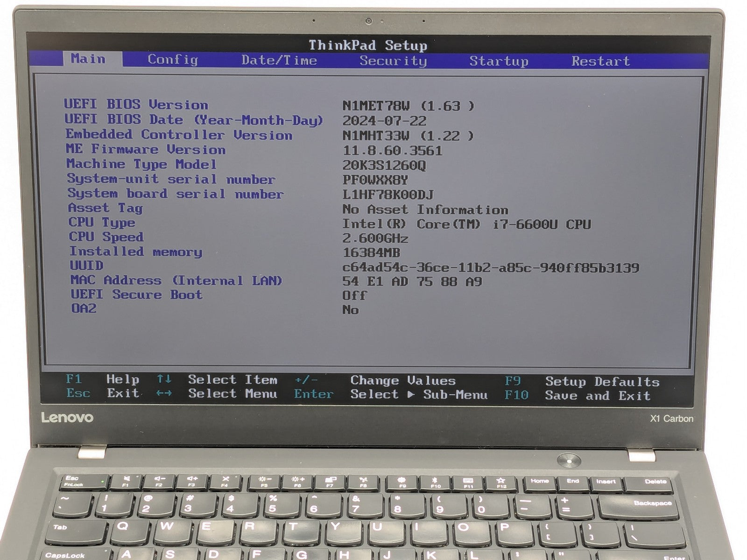Open the Date/Time tab
The image size is (747, 560).
(x=279, y=60)
